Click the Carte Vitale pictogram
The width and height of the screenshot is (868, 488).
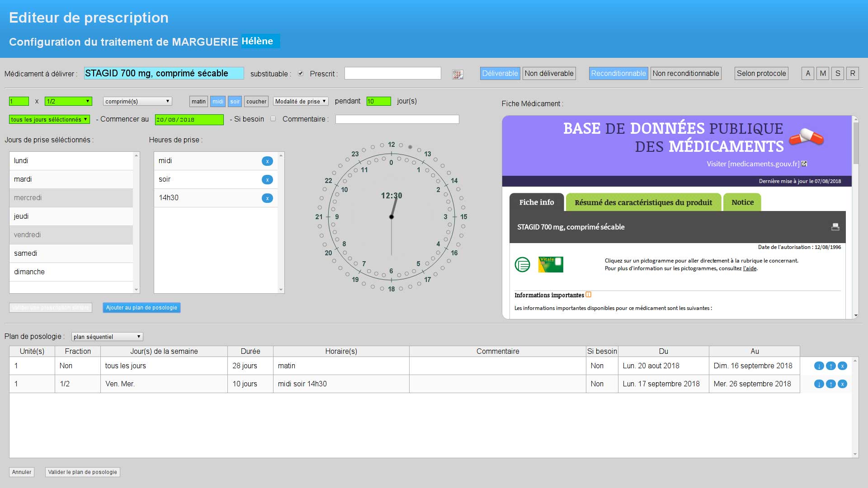[x=551, y=264]
